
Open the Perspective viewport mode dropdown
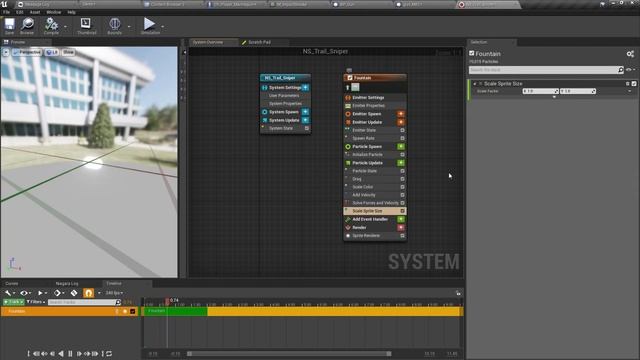click(27, 52)
